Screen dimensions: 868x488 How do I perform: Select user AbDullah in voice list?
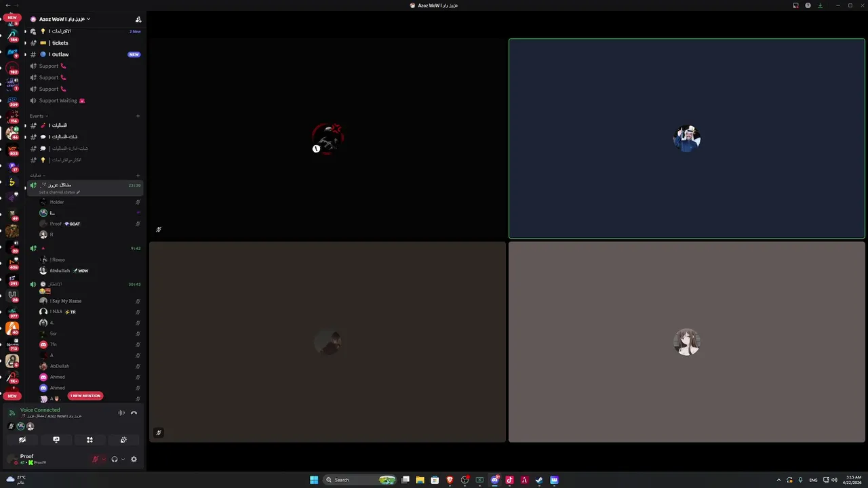coord(90,366)
